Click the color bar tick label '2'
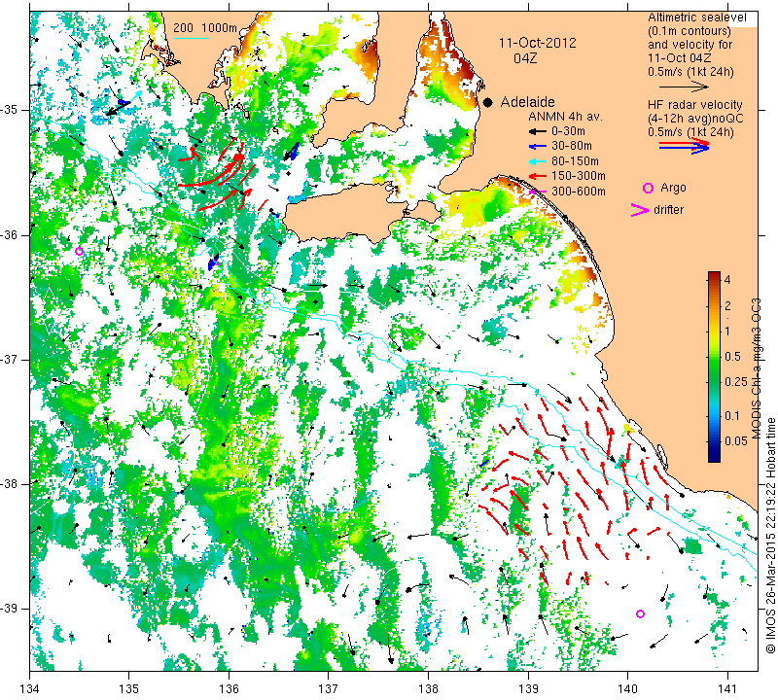 (727, 305)
